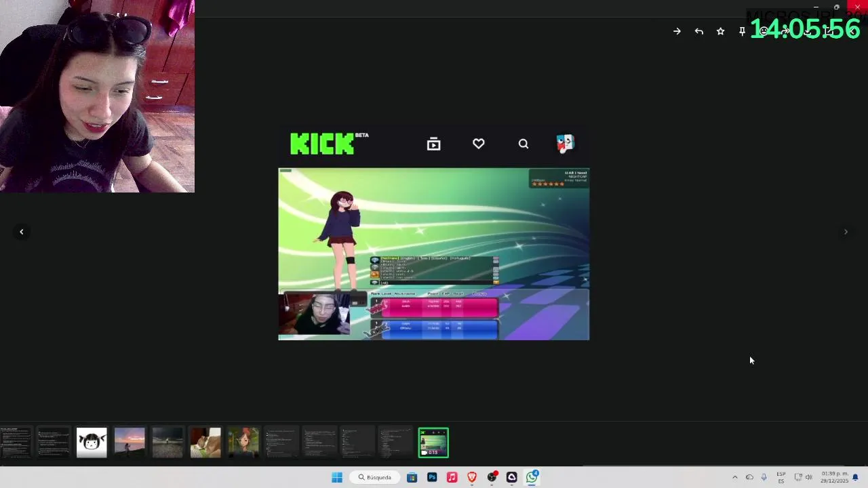This screenshot has height=488, width=868.
Task: Open the black taskbar icon left of WhatsApp
Action: pos(511,477)
